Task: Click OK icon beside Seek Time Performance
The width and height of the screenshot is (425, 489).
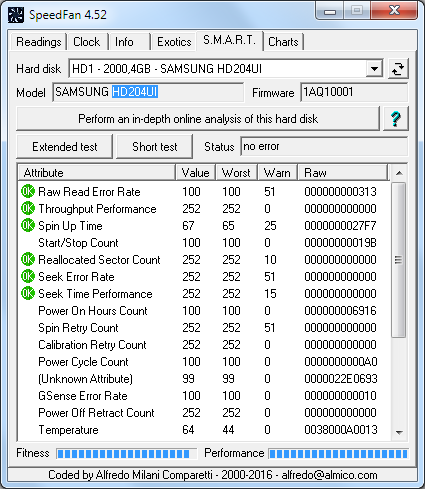Action: coord(28,293)
